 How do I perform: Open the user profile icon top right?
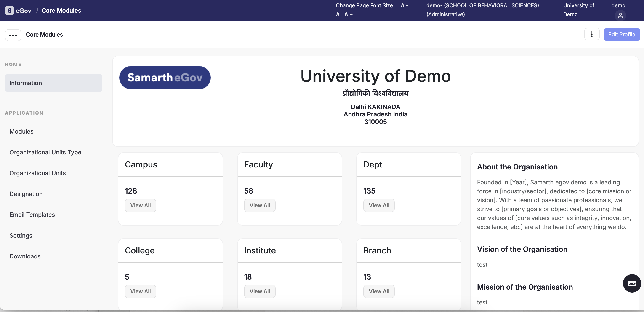pyautogui.click(x=621, y=16)
